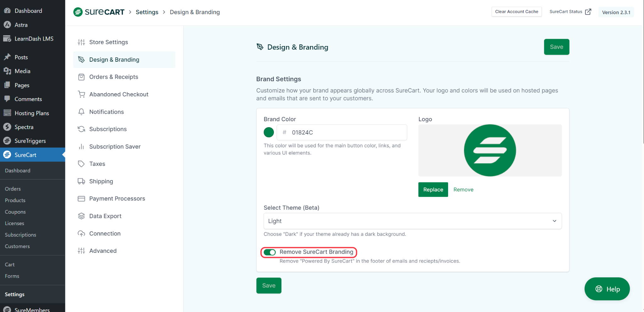Click the LearnDash LMS icon

click(7, 39)
